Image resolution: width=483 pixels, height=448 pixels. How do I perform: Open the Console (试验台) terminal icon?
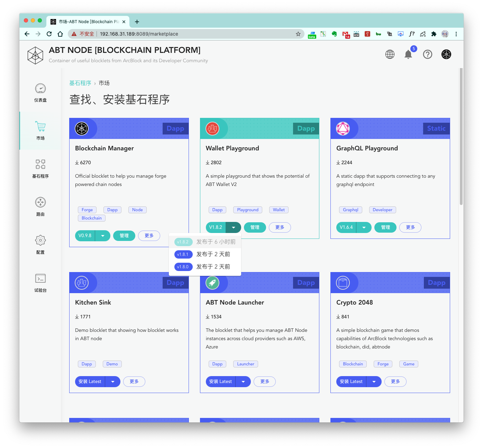point(40,278)
